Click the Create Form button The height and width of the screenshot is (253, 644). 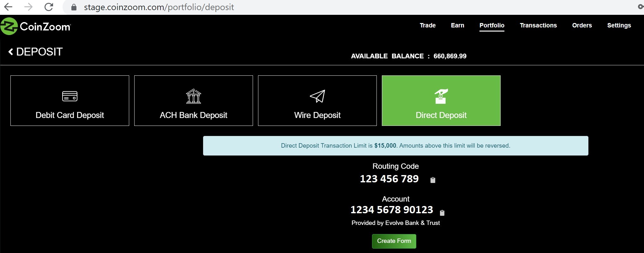pos(394,241)
